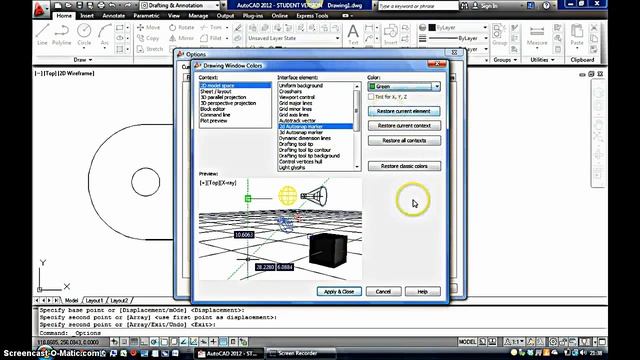Image resolution: width=640 pixels, height=360 pixels.
Task: Switch to the Insert ribbon tab
Action: 87,16
